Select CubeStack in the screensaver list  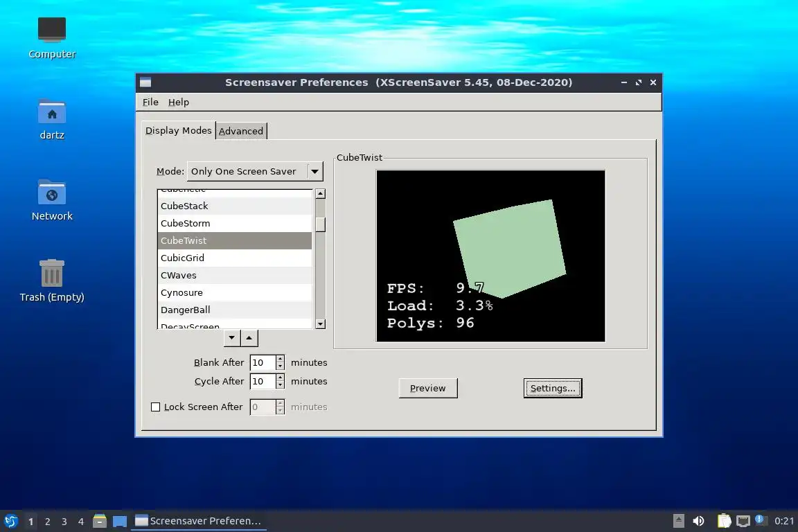pyautogui.click(x=235, y=206)
